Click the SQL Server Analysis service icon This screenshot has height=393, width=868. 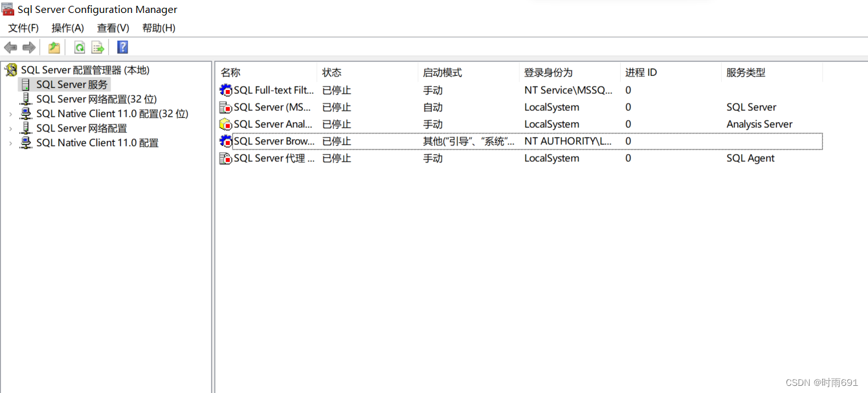[225, 124]
